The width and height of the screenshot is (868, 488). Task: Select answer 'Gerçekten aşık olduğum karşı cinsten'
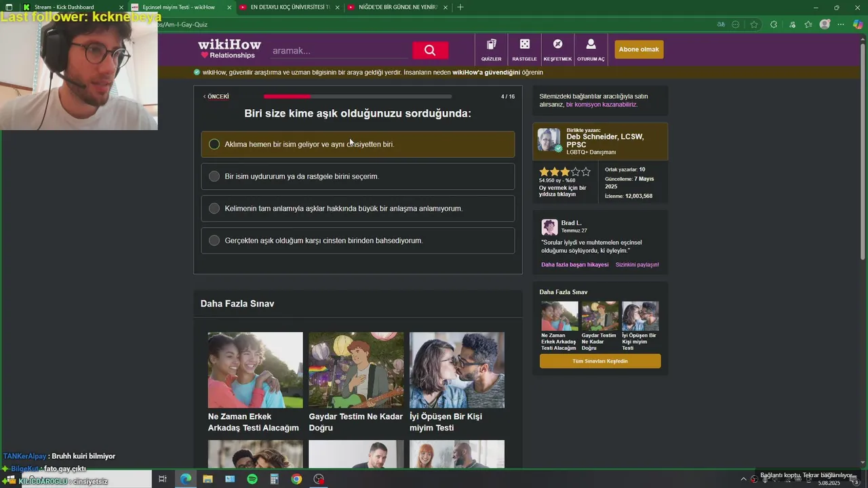click(x=357, y=240)
